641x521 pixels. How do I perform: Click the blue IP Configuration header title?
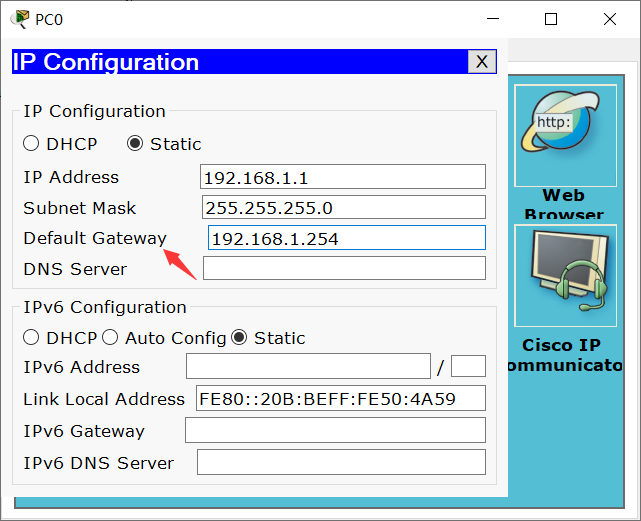click(105, 62)
